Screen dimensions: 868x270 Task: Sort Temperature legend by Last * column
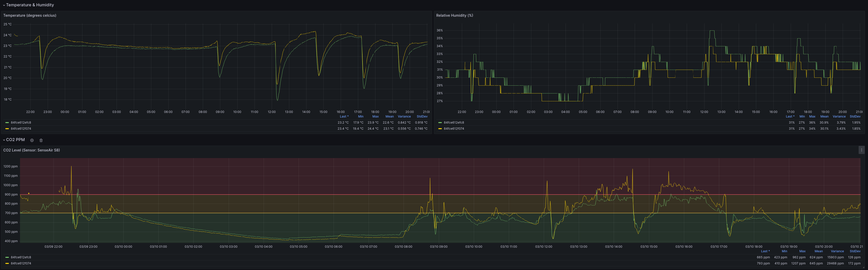pyautogui.click(x=344, y=117)
